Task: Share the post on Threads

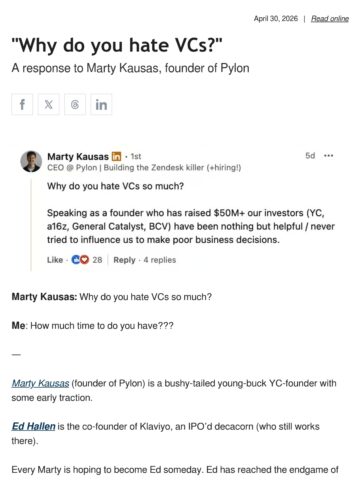Action: coord(75,105)
